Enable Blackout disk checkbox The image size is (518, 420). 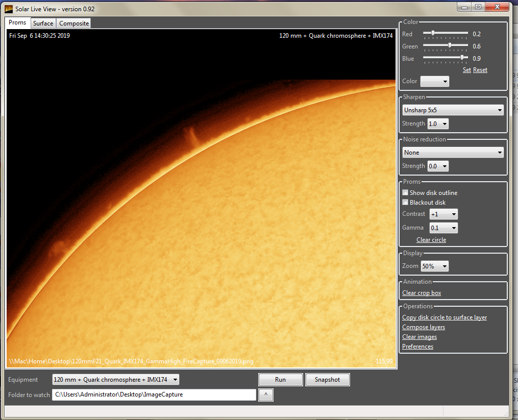pyautogui.click(x=405, y=202)
